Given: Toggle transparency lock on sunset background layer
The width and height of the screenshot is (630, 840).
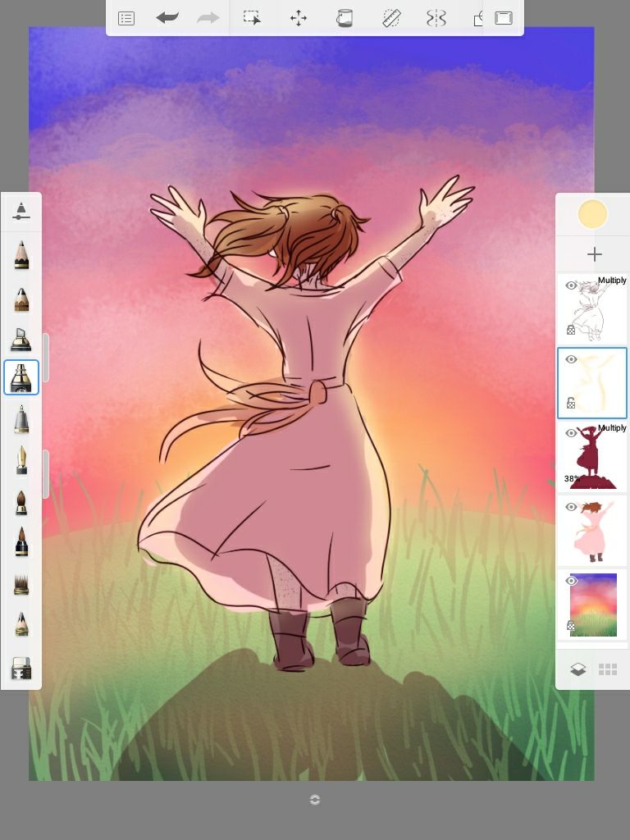Looking at the screenshot, I should click(x=571, y=625).
